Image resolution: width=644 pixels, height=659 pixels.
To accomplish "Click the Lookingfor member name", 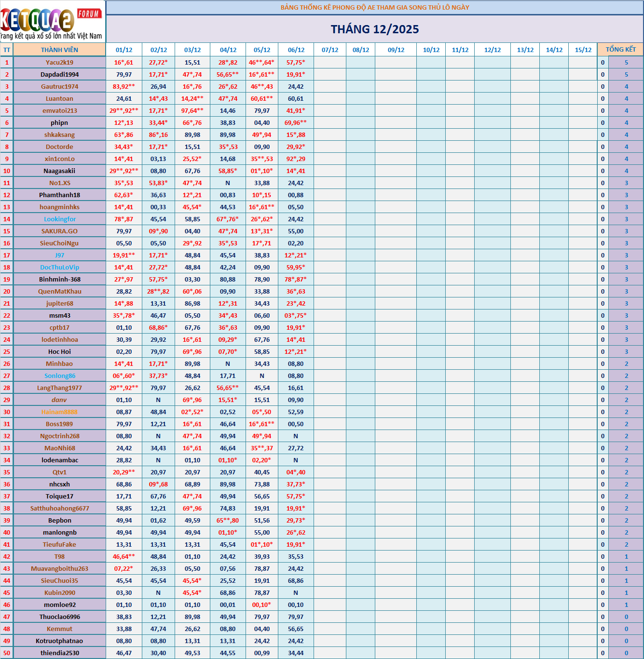I will [59, 219].
